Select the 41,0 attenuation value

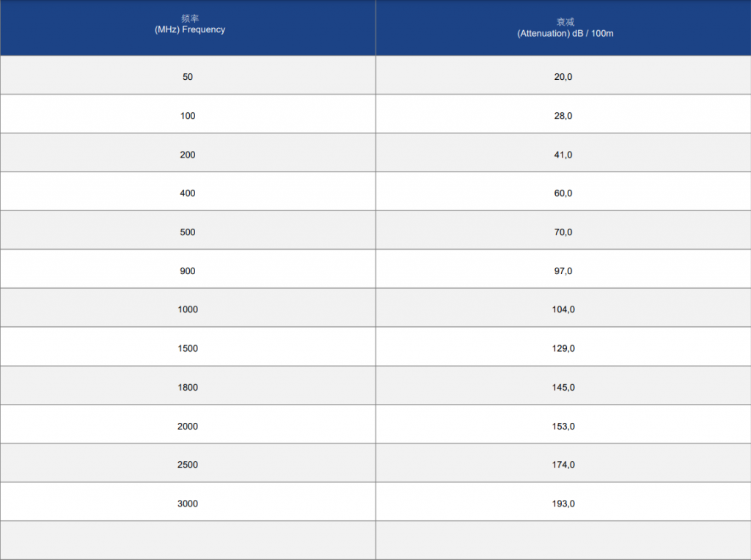[x=563, y=155]
